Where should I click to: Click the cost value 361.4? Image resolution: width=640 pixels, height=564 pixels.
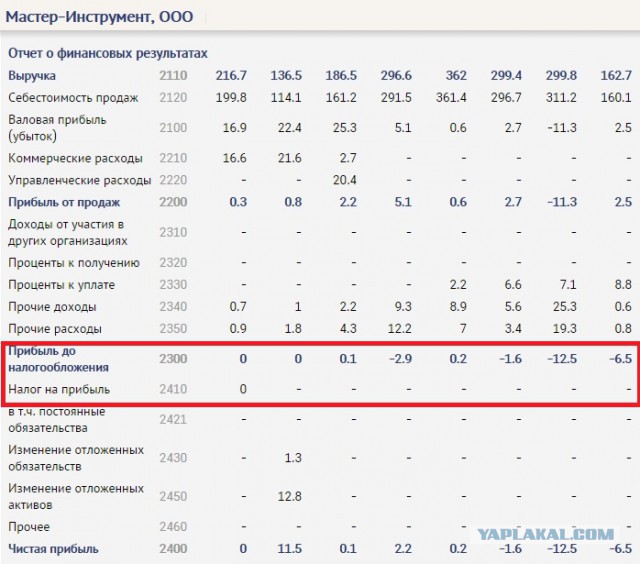pyautogui.click(x=451, y=98)
